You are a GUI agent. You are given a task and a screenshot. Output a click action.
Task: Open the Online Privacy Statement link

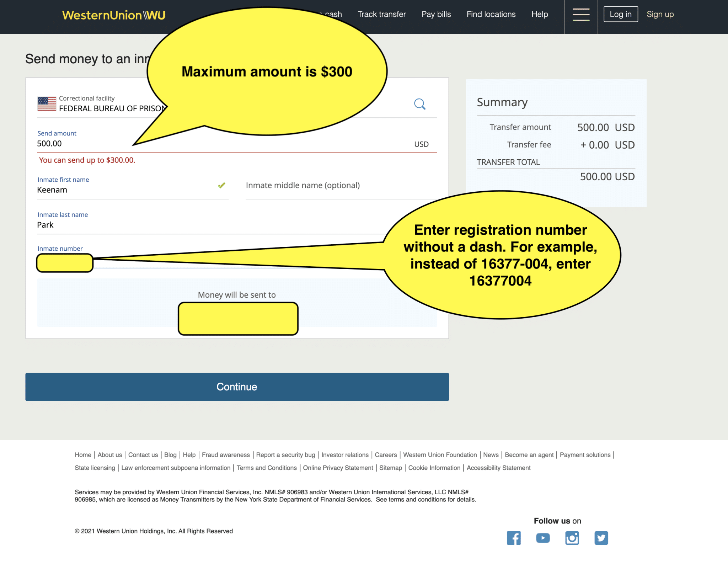(338, 468)
